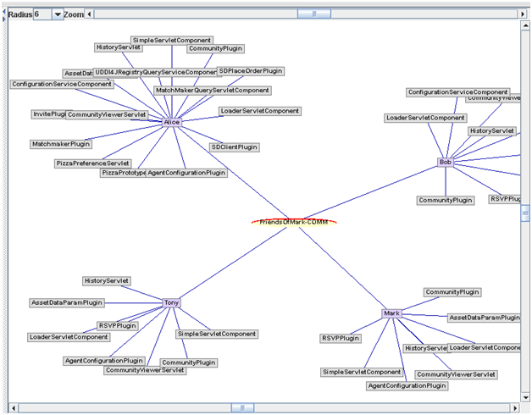Select Mark's RSVPPlugin node
532x415 pixels.
pyautogui.click(x=341, y=338)
